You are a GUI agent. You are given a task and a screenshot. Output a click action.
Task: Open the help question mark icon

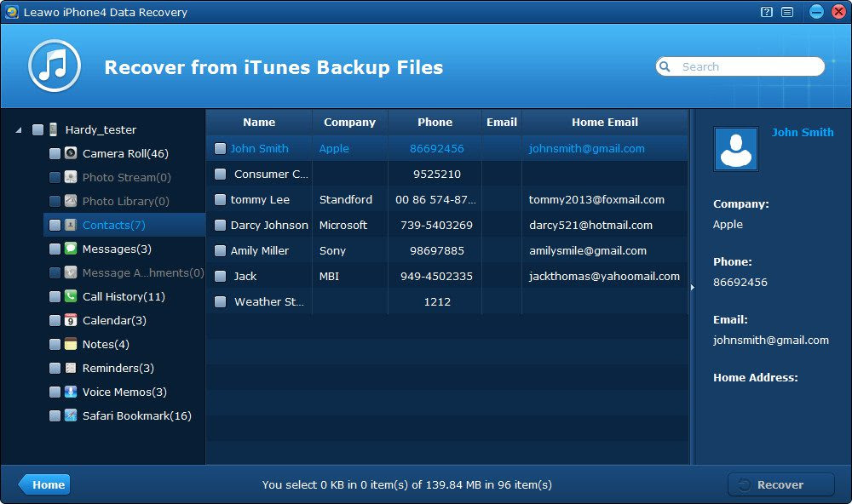[x=767, y=12]
